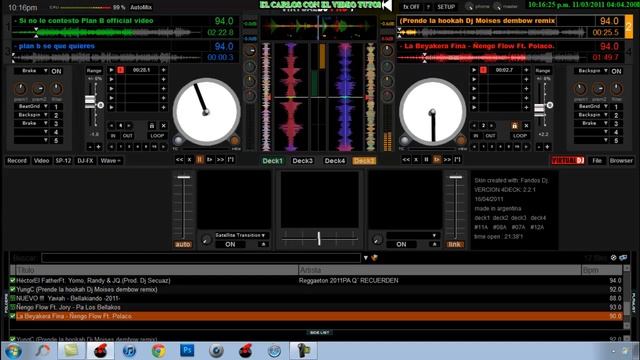Open the Windows Start menu
Viewport: 640px width, 360px height.
(x=13, y=351)
